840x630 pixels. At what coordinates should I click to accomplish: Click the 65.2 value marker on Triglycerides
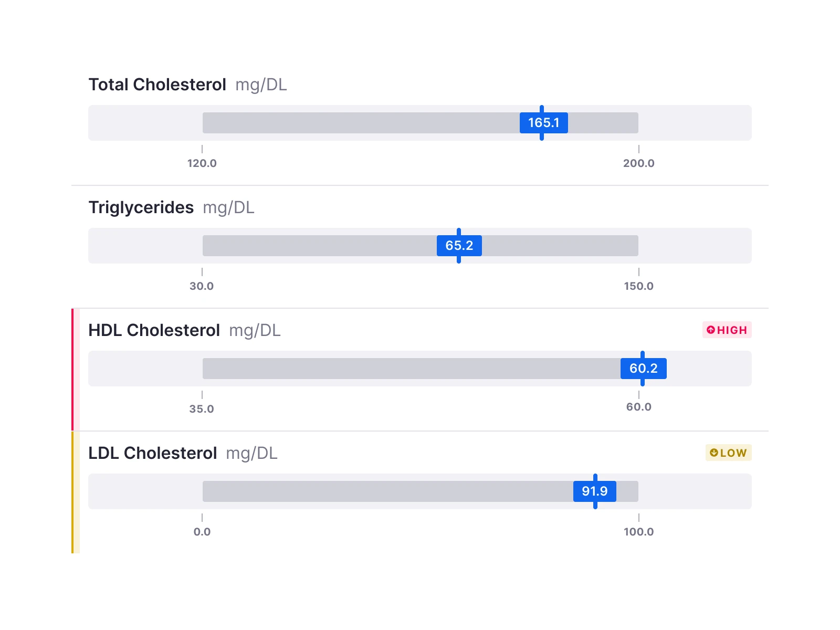pos(459,245)
